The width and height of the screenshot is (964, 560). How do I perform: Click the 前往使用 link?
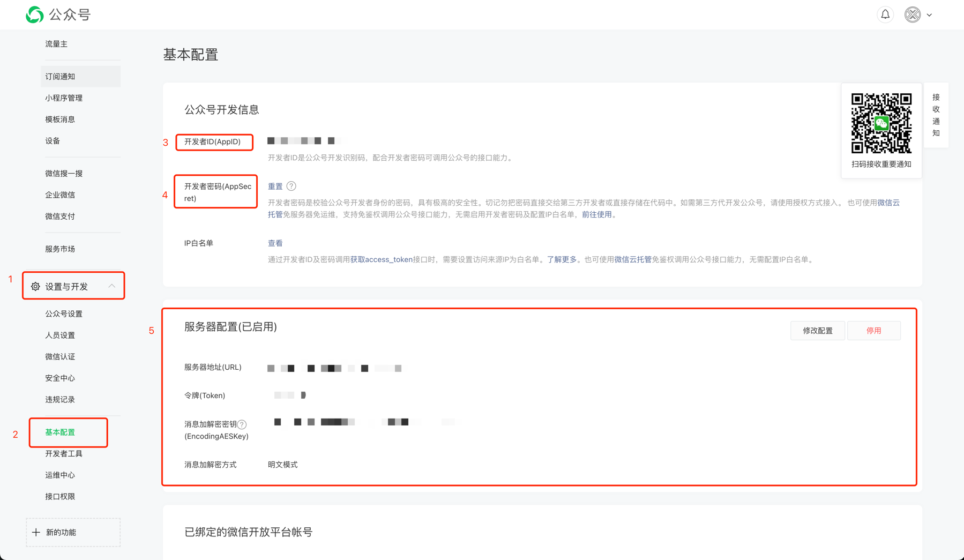point(597,214)
